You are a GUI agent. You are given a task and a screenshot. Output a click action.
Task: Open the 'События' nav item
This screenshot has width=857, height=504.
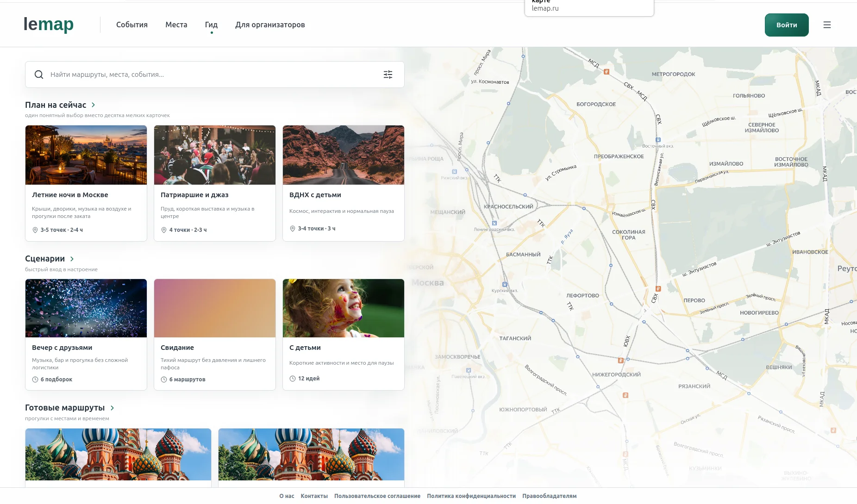coord(132,25)
